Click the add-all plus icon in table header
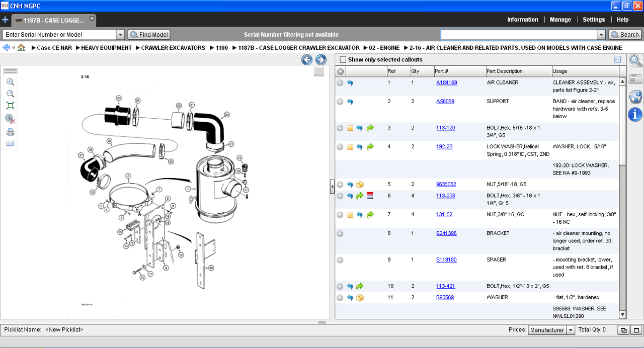This screenshot has width=644, height=348. pyautogui.click(x=340, y=71)
